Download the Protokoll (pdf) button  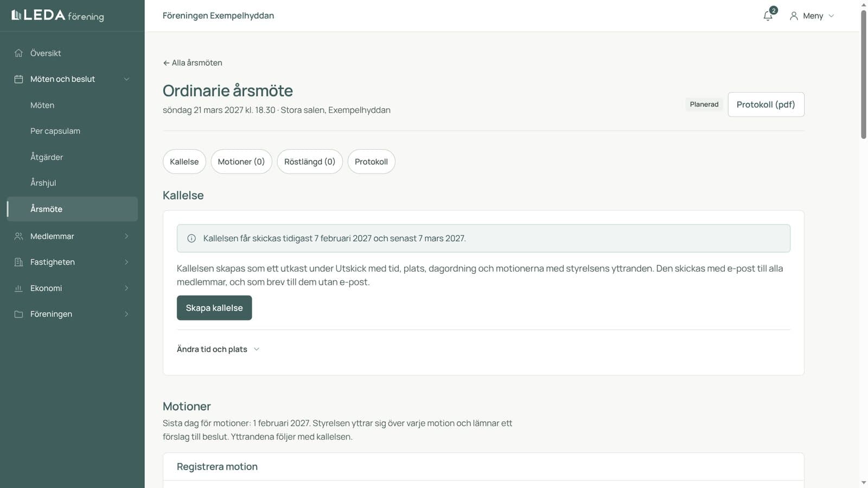(x=765, y=105)
